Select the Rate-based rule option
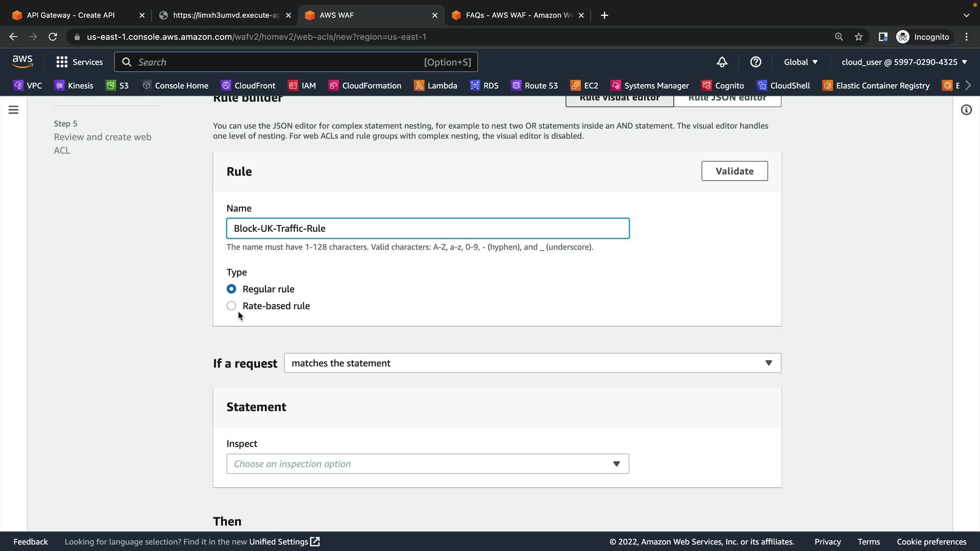The width and height of the screenshot is (980, 551). (231, 306)
